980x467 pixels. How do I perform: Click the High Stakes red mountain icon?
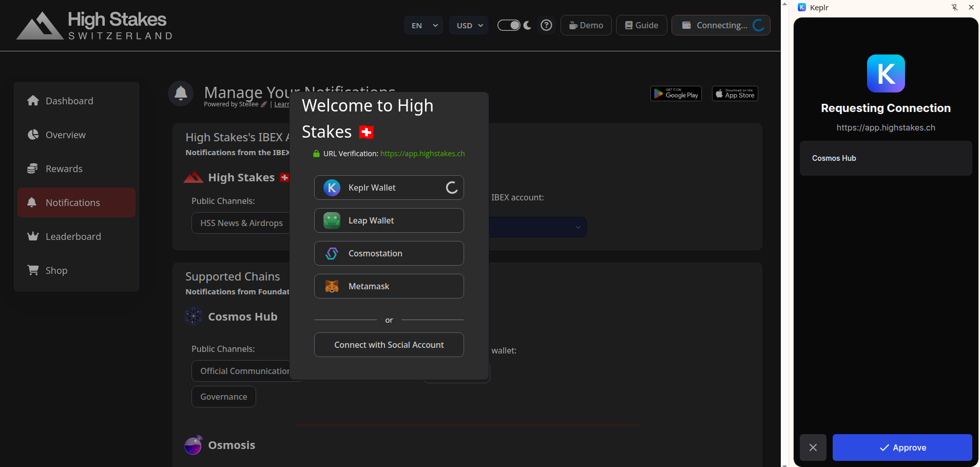click(194, 177)
